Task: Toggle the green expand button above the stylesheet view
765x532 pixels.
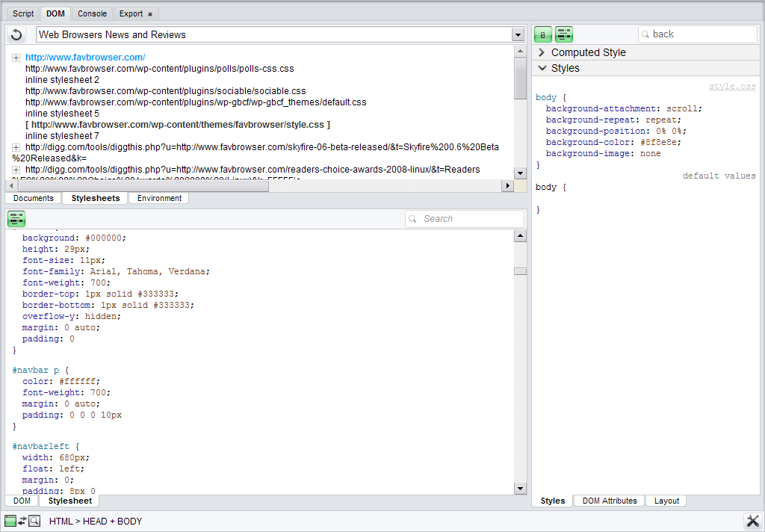Action: pyautogui.click(x=16, y=219)
